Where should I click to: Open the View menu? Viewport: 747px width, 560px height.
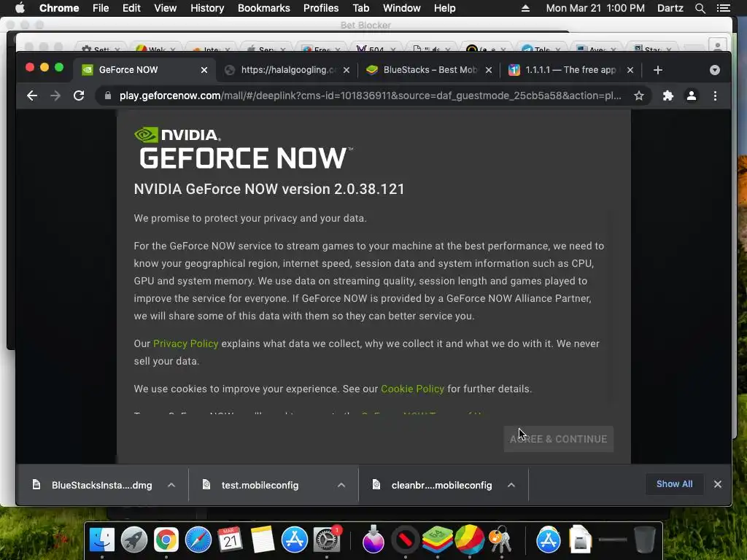166,8
